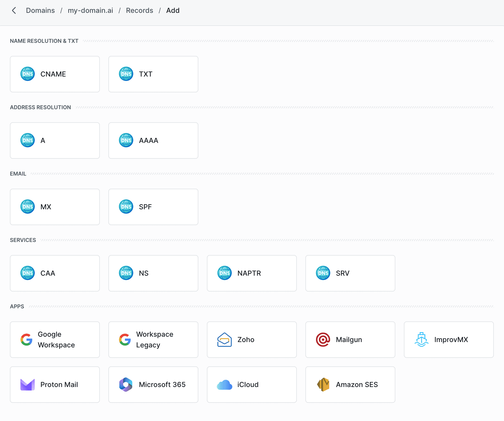
Task: Select the AAAA record card
Action: (153, 141)
